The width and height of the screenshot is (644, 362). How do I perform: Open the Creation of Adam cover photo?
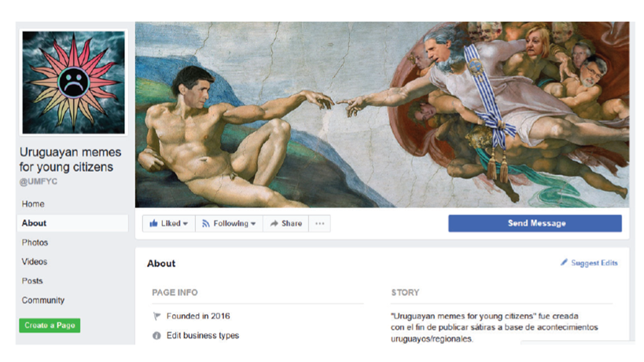pos(382,115)
